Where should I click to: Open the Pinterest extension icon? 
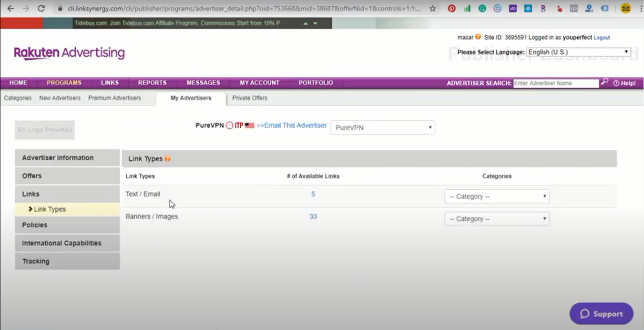coord(451,9)
